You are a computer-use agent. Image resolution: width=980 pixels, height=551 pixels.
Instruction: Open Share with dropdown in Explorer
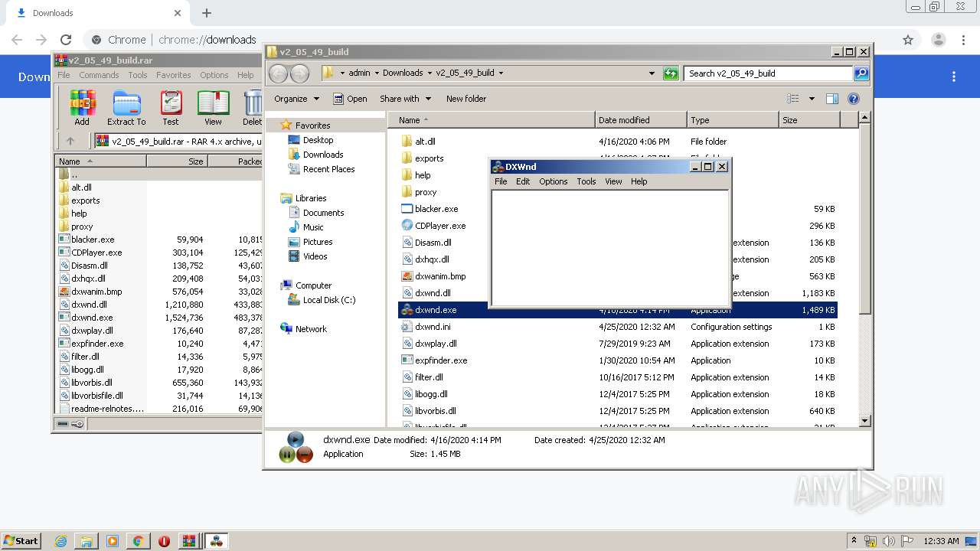pyautogui.click(x=405, y=99)
